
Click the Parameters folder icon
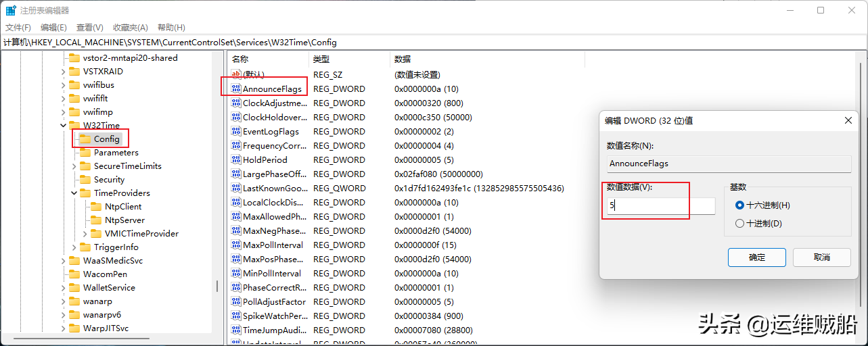coord(85,153)
